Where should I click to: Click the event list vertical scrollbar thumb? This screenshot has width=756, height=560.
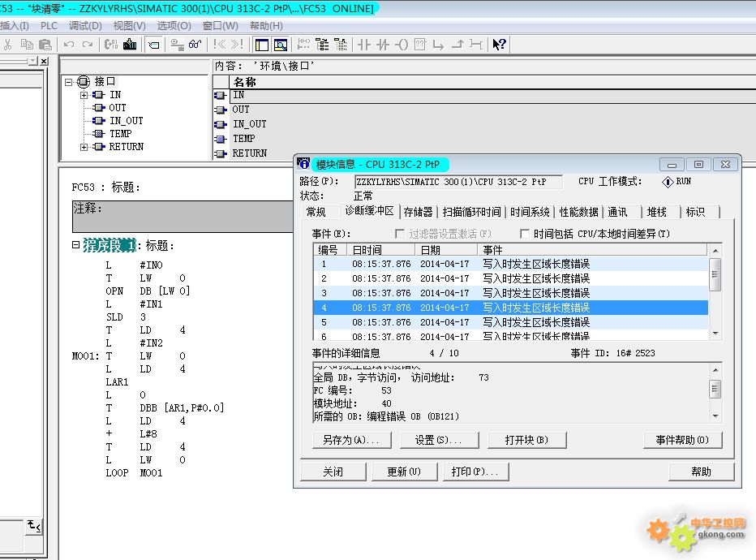(x=715, y=275)
